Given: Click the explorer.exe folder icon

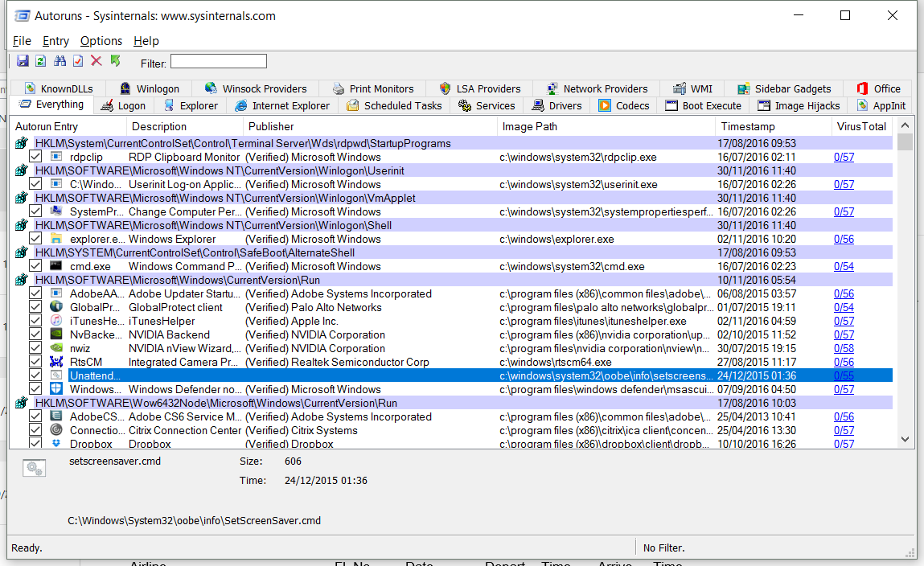Looking at the screenshot, I should tap(56, 239).
